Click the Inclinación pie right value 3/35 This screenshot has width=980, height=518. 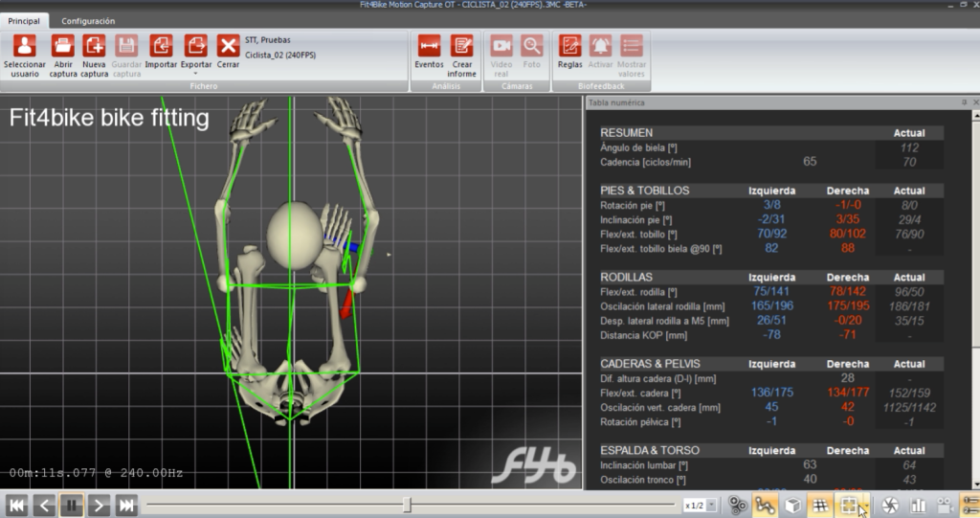tap(848, 219)
